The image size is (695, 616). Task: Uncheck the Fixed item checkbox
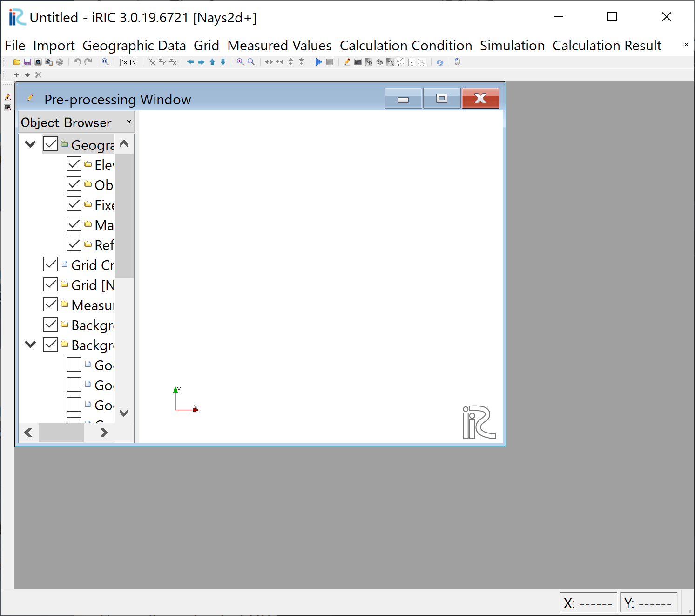point(74,204)
